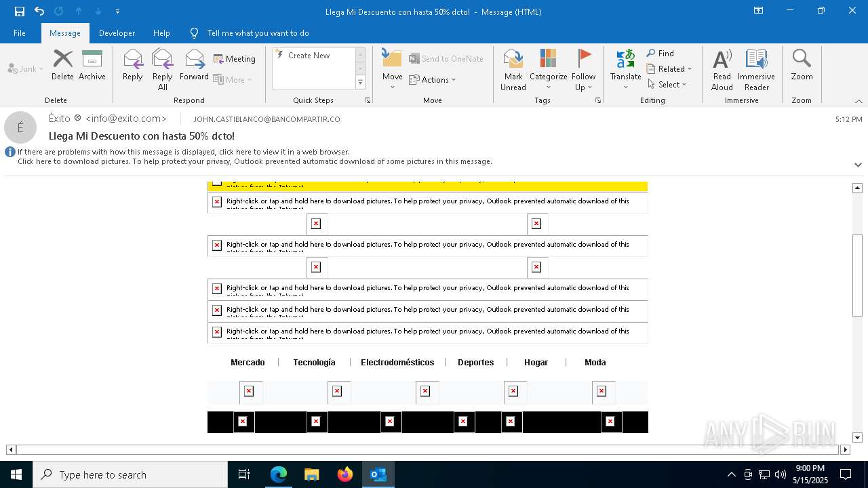Click Tell me what you want to do
This screenshot has height=488, width=868.
tap(258, 33)
